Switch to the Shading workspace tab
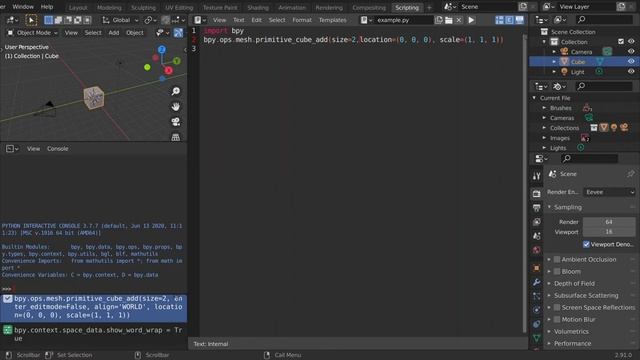The image size is (640, 360). (258, 7)
